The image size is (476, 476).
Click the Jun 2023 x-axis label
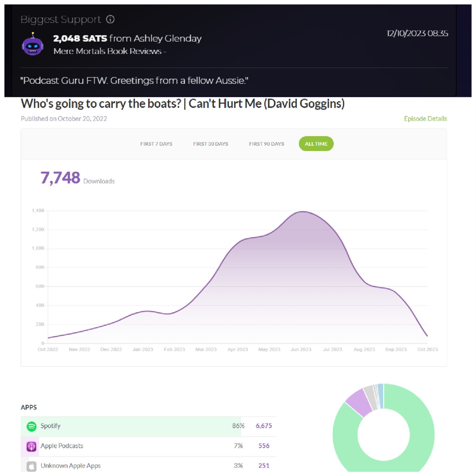301,349
